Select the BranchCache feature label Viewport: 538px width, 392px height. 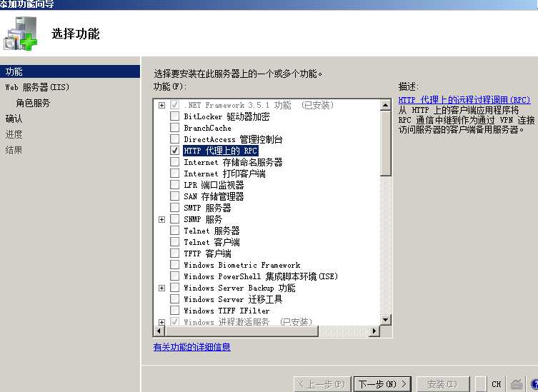(207, 128)
